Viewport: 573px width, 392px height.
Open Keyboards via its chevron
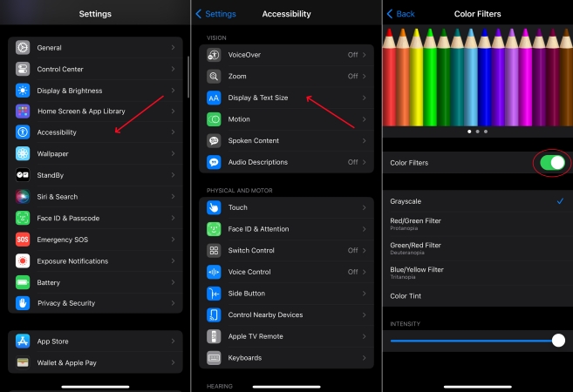364,358
